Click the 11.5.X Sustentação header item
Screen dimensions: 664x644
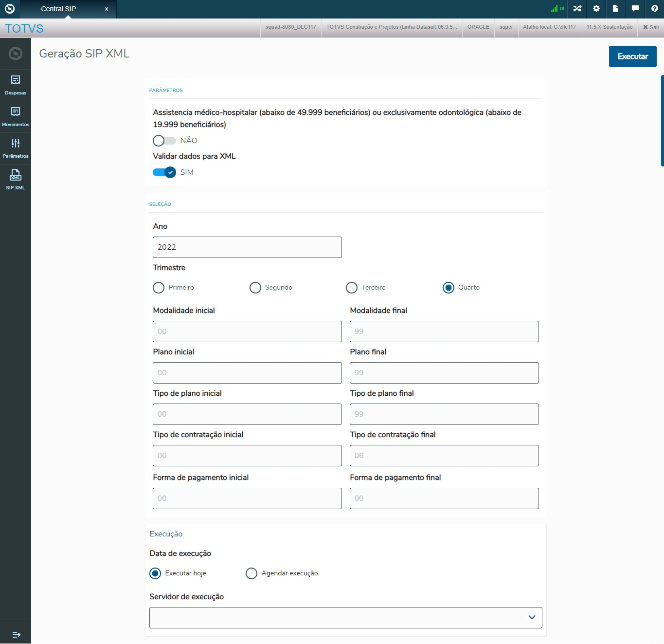[610, 27]
